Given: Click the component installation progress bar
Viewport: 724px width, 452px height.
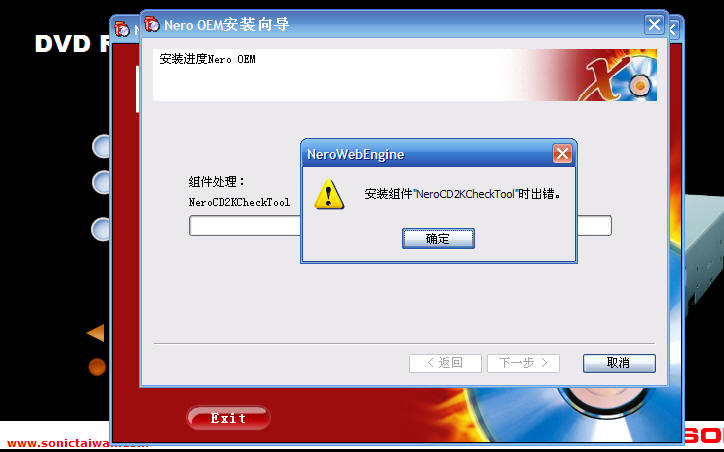Looking at the screenshot, I should pos(400,226).
